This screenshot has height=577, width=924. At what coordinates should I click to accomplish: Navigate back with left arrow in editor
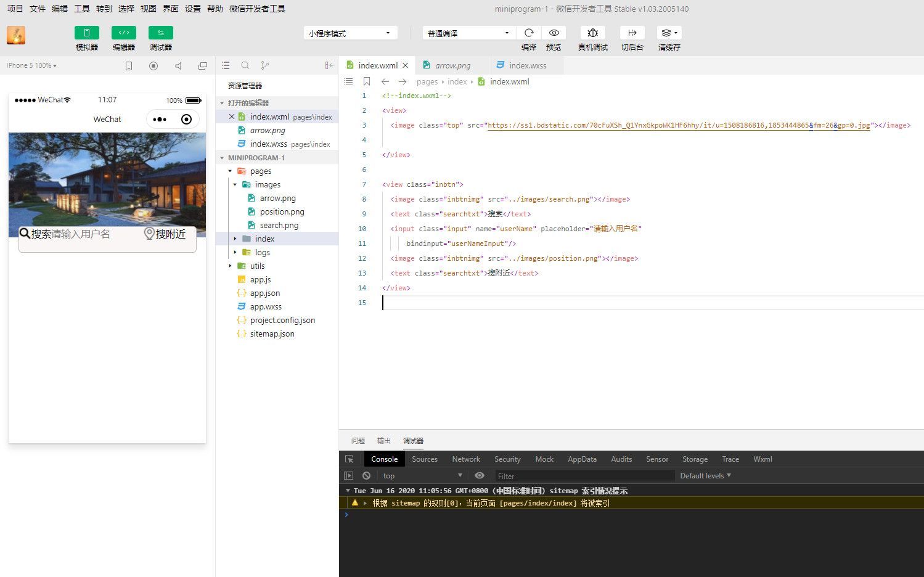pos(385,81)
